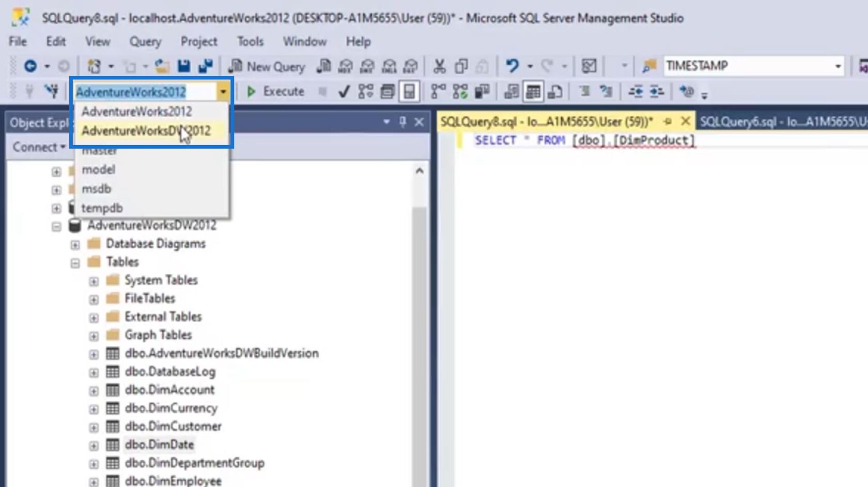Open the Tools menu
This screenshot has width=868, height=487.
[x=250, y=41]
